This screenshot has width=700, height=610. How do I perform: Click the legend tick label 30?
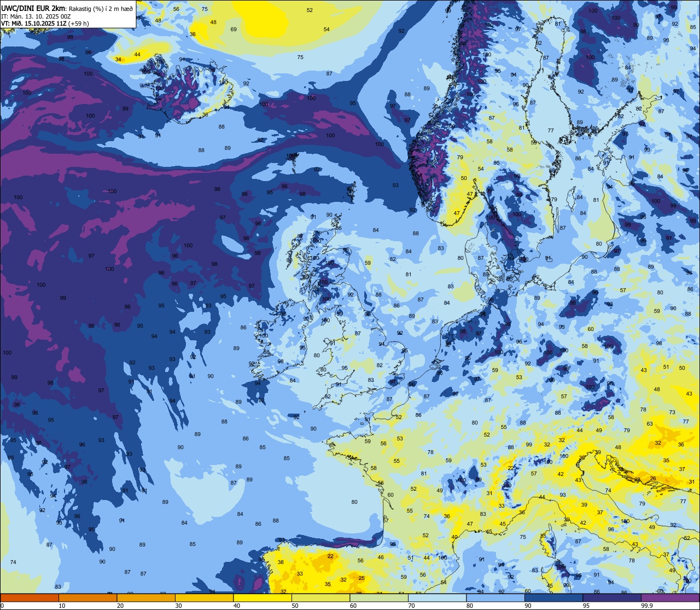click(x=178, y=606)
